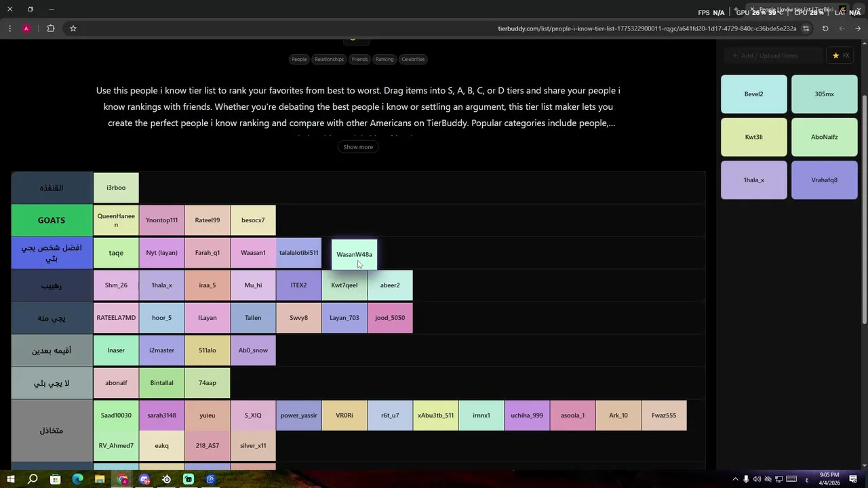
Task: Select the Bevel2 item in the side panel
Action: (754, 94)
